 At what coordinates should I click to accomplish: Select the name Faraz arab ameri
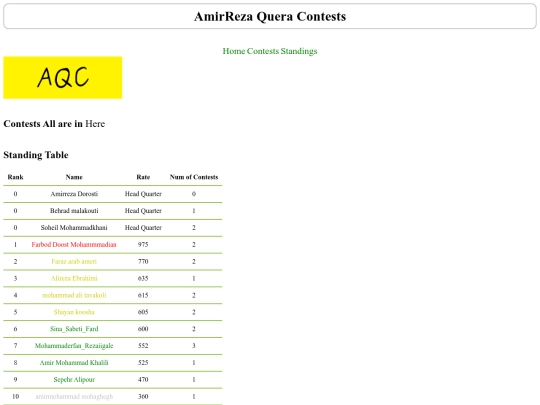[74, 261]
